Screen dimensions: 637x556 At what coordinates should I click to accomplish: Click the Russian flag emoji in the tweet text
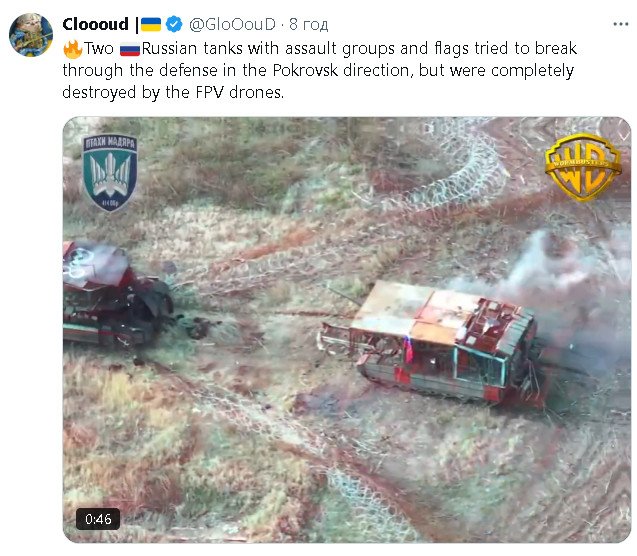point(130,49)
